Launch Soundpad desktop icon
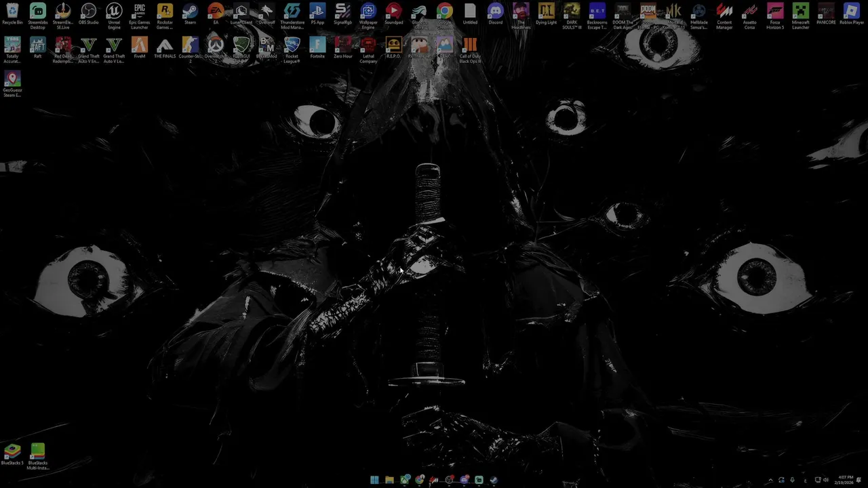Screen dimensions: 868x488 click(394, 15)
